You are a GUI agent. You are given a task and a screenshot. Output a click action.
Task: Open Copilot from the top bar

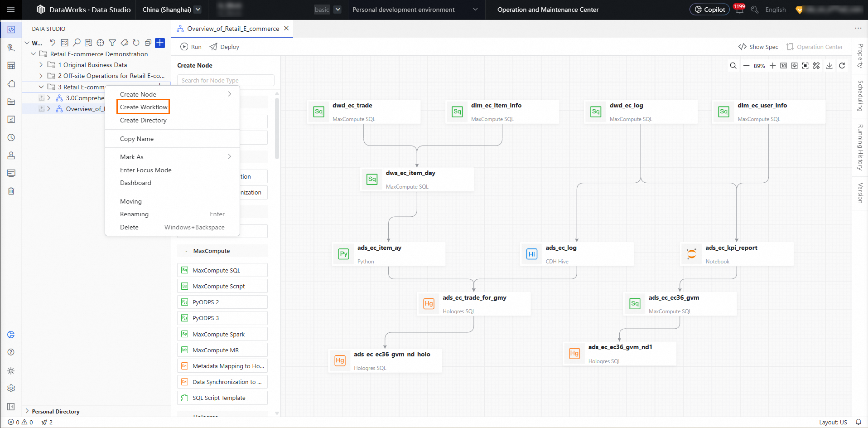coord(709,9)
